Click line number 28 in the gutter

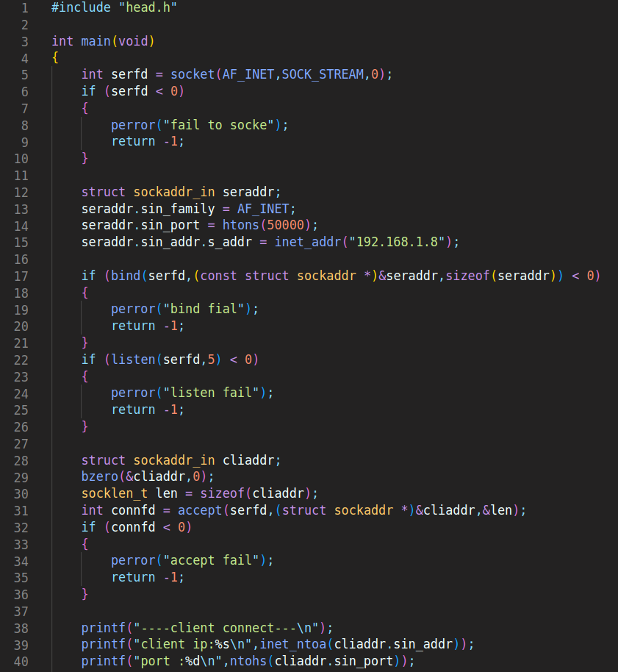click(21, 461)
